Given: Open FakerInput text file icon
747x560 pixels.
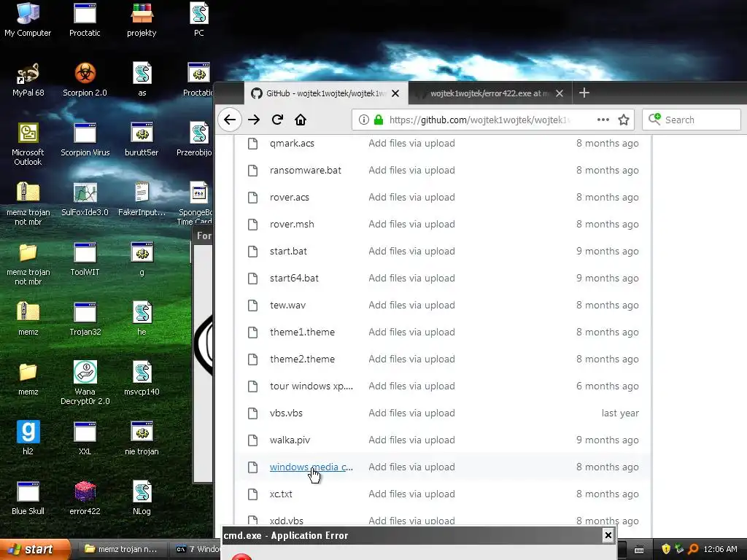Looking at the screenshot, I should pos(142,200).
